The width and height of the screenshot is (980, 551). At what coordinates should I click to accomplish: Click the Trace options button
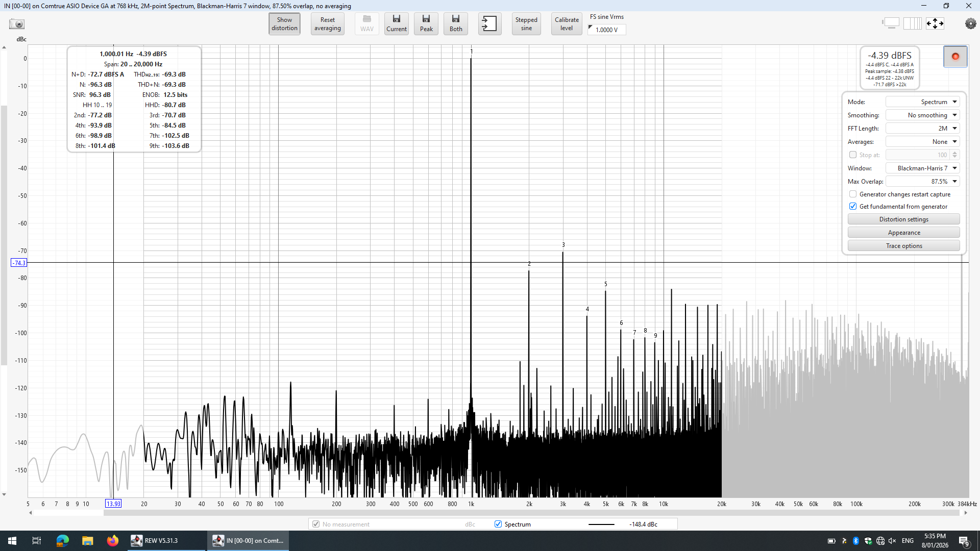pyautogui.click(x=903, y=246)
